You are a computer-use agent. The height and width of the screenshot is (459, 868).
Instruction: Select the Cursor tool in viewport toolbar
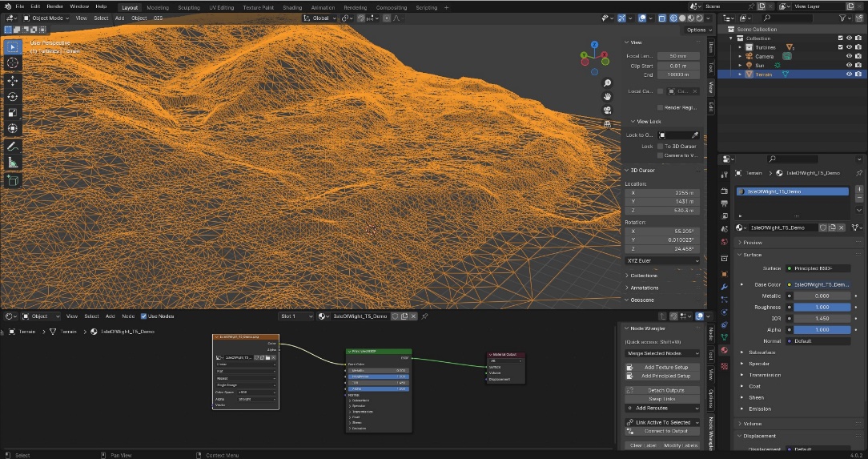(x=13, y=63)
